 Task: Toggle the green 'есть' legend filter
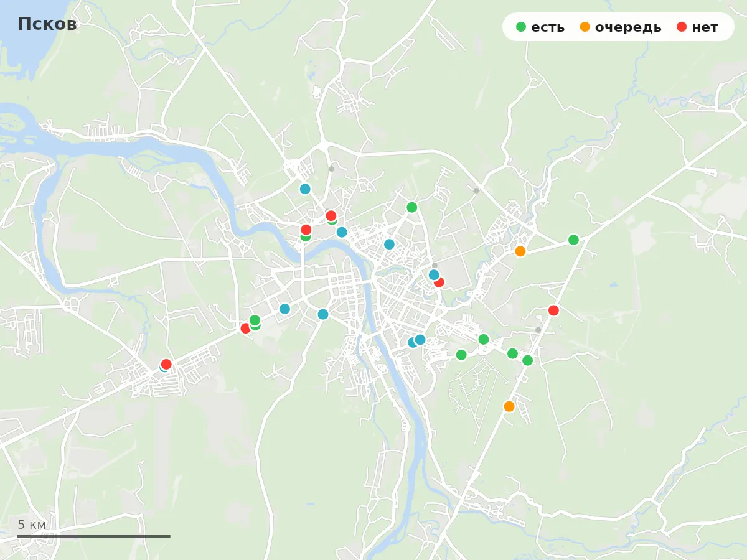click(x=540, y=27)
